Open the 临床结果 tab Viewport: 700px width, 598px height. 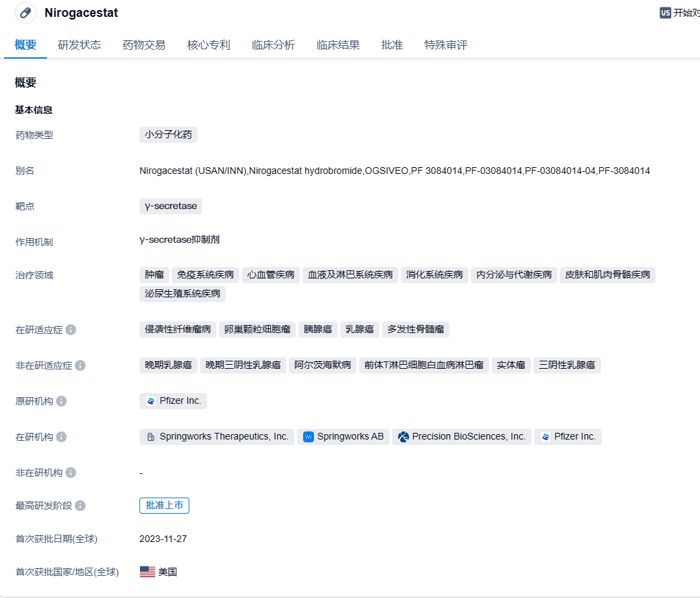pyautogui.click(x=338, y=45)
